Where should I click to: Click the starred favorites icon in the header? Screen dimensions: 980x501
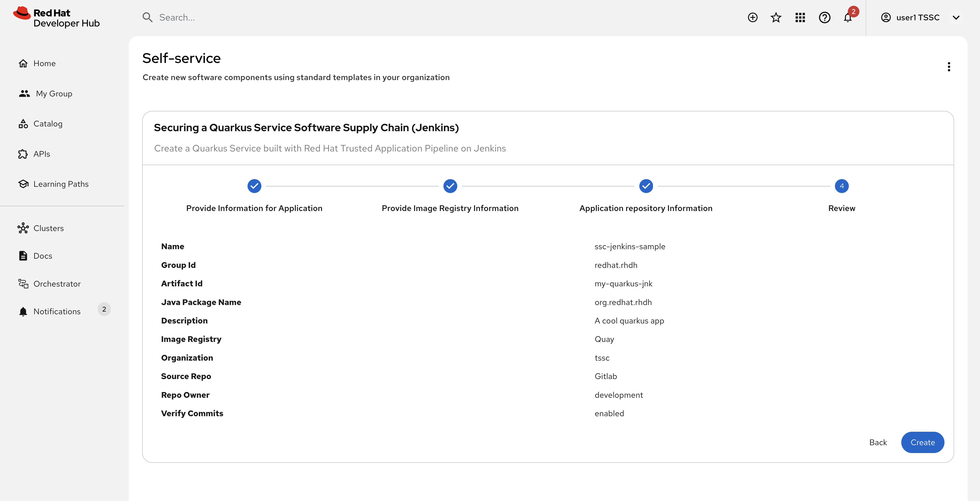coord(776,17)
